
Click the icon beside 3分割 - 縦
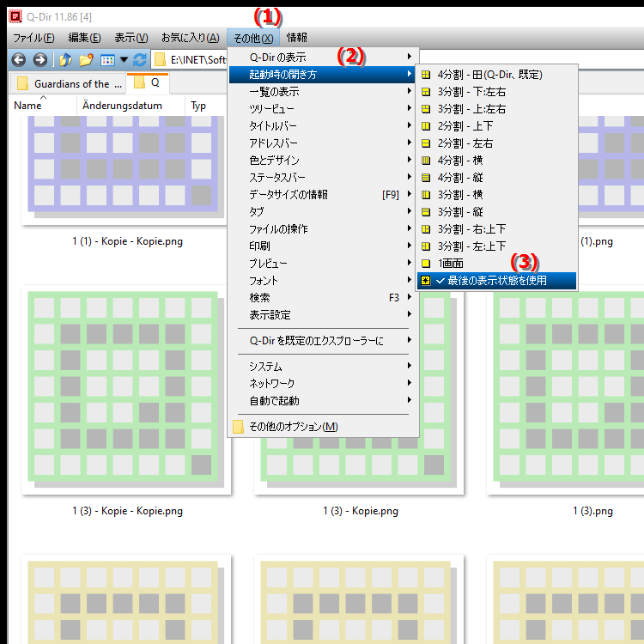click(426, 212)
